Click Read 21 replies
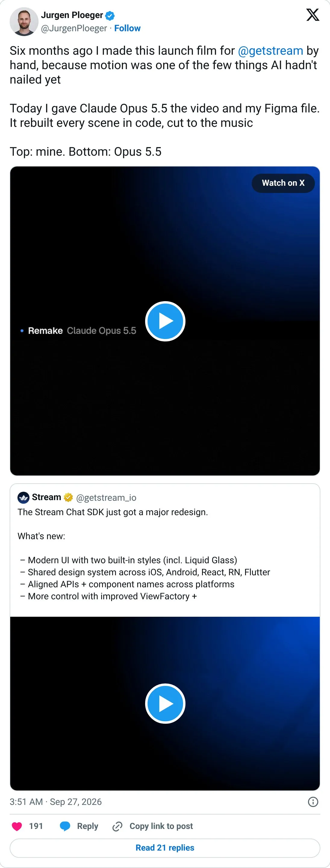The image size is (330, 868). 165,848
